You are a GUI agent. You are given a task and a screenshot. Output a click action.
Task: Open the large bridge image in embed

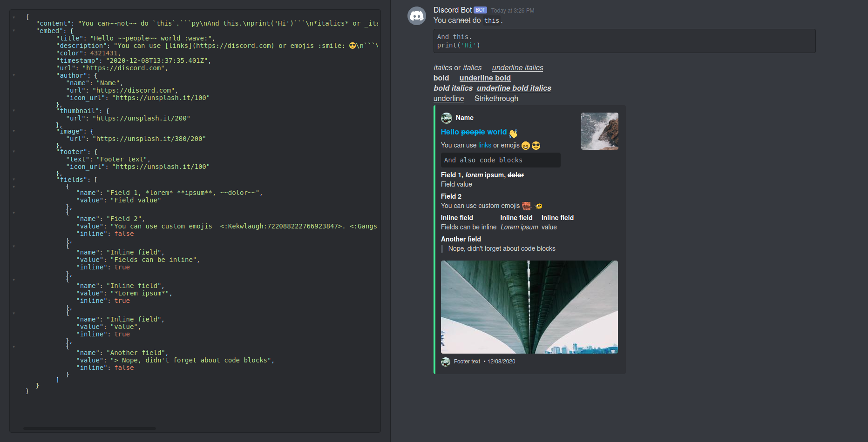529,307
